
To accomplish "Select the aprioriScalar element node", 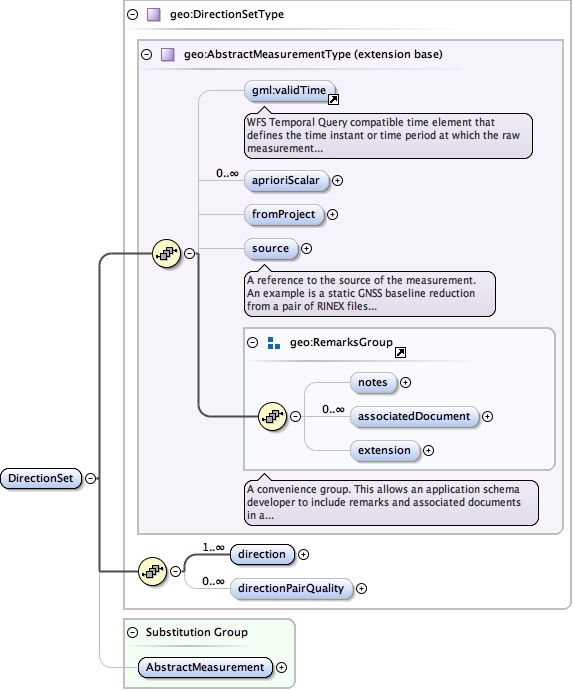I will [x=286, y=181].
